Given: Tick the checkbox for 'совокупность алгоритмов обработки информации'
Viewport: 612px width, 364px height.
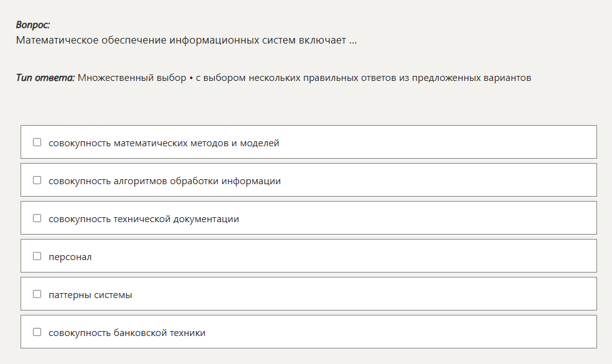Looking at the screenshot, I should [37, 180].
